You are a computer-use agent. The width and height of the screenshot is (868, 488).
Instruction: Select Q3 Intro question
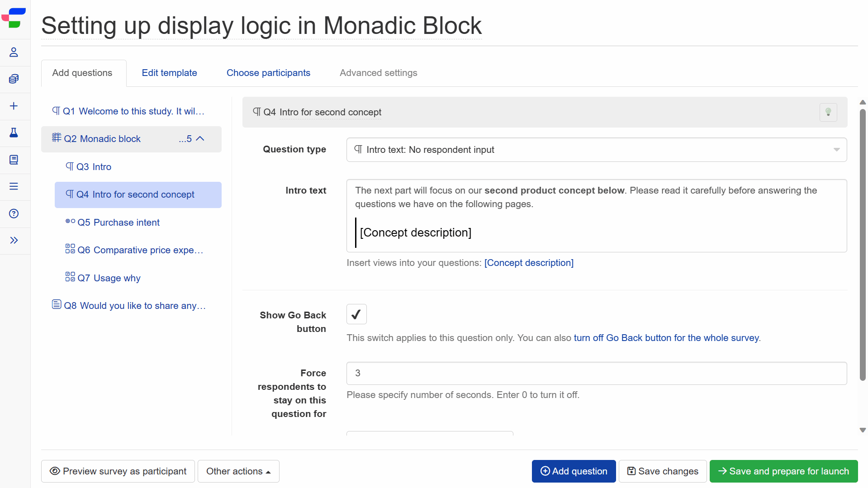[138, 167]
